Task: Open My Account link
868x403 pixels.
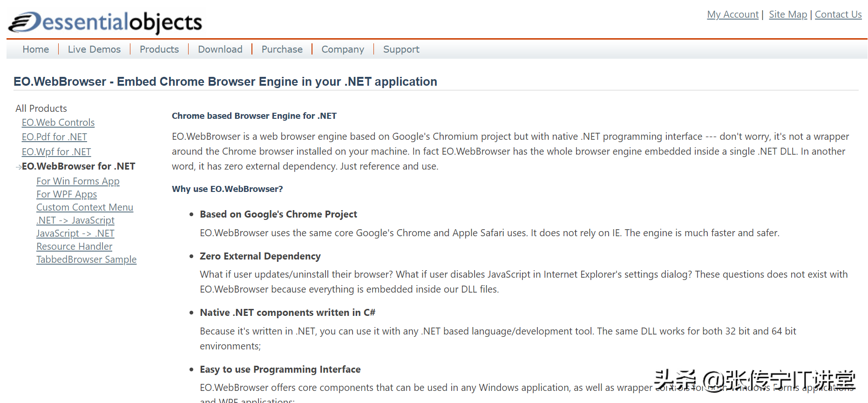Action: point(732,14)
